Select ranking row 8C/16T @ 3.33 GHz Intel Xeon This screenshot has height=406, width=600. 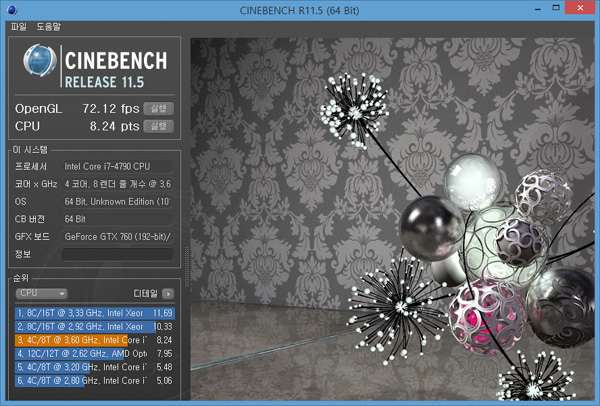point(95,313)
